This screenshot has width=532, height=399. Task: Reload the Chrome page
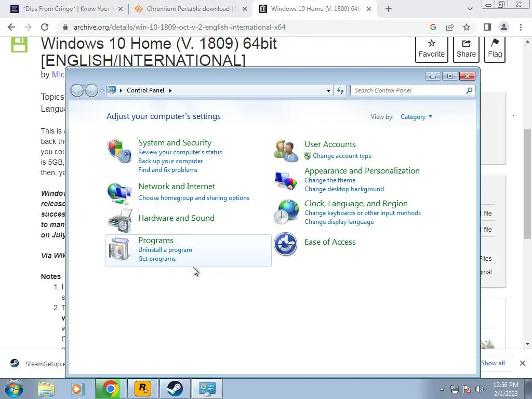[x=45, y=27]
